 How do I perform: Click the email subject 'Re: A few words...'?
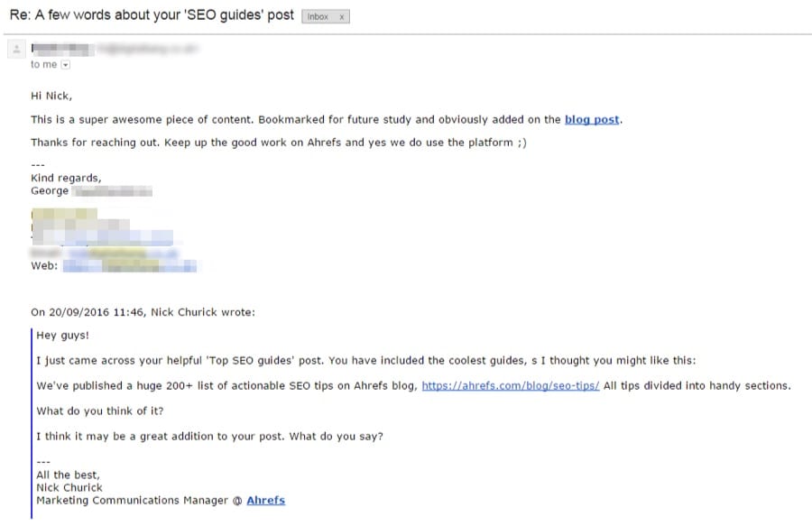point(152,15)
